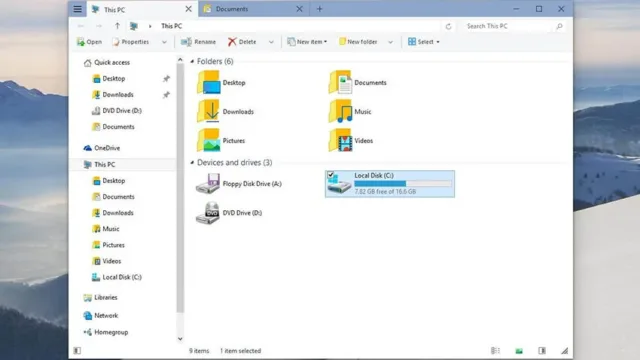Screen dimensions: 640x360
Task: Collapse the Devices and drives (3) group
Action: coord(192,163)
